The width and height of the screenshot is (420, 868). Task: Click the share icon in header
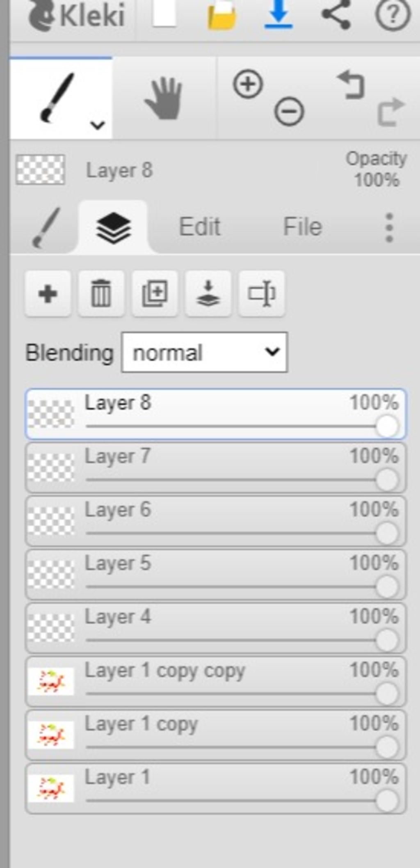(x=336, y=15)
